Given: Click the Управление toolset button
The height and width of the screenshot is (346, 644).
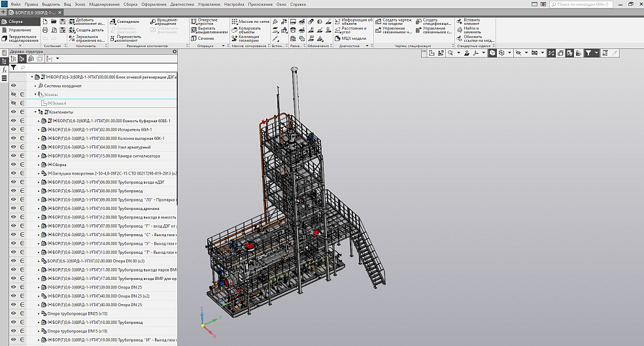Looking at the screenshot, I should pyautogui.click(x=20, y=30).
